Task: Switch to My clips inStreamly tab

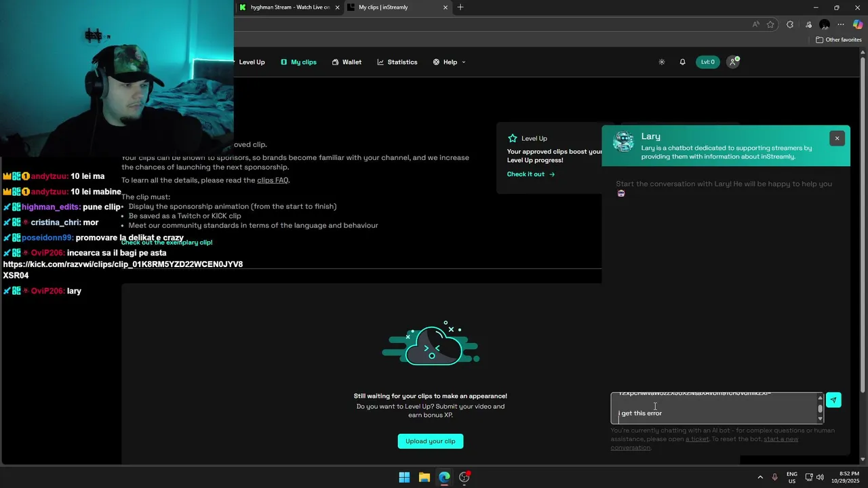Action: [x=397, y=7]
